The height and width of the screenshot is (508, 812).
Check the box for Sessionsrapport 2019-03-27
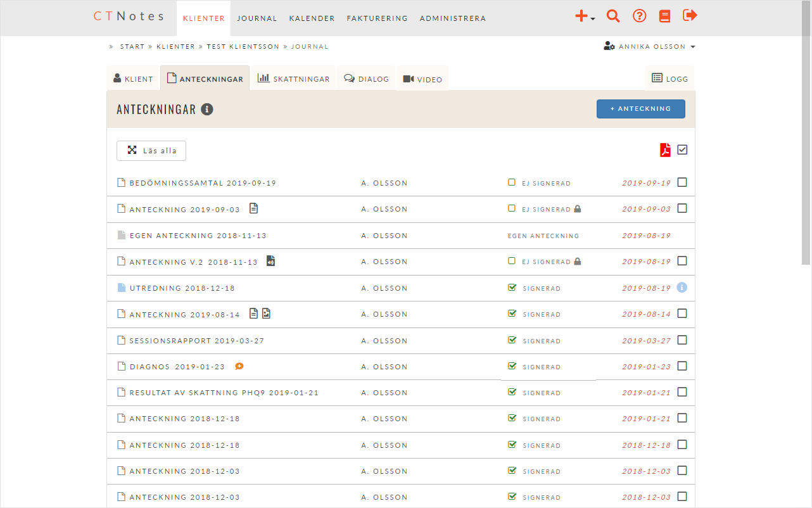click(x=682, y=340)
